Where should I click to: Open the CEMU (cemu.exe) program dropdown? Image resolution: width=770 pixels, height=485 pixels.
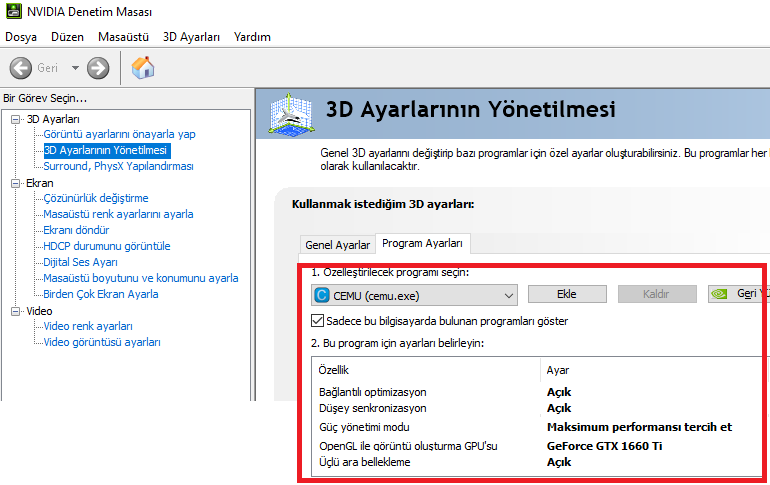[x=414, y=296]
